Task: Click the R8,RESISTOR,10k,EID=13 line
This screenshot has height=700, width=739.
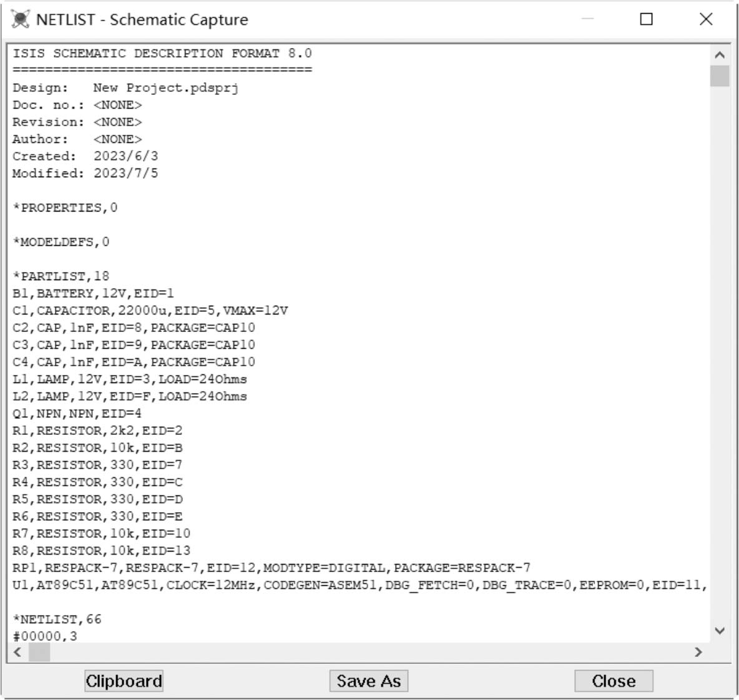Action: [x=101, y=551]
